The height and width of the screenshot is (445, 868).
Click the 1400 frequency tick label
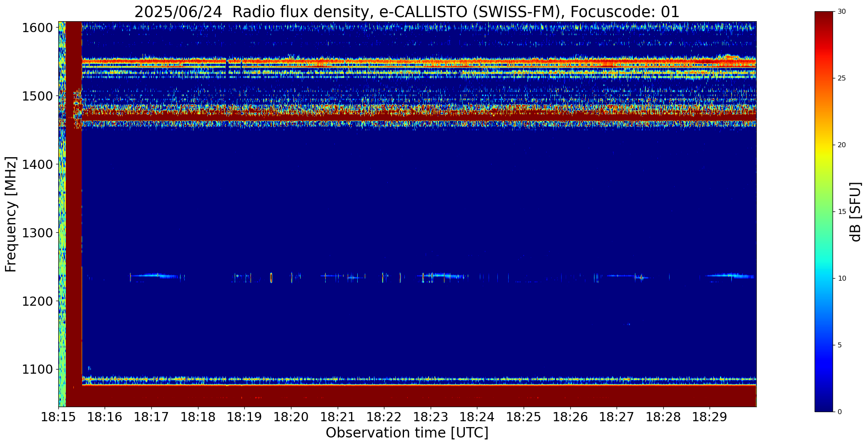pos(38,165)
